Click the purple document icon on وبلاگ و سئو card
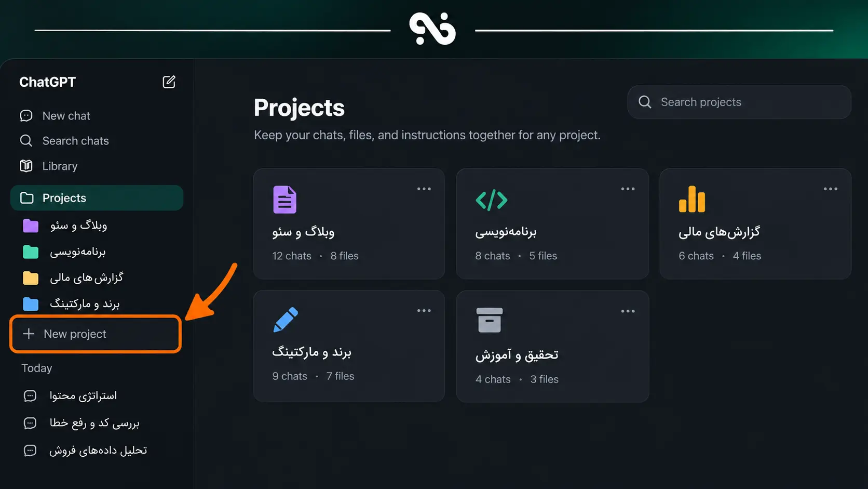868x489 pixels. click(x=284, y=200)
